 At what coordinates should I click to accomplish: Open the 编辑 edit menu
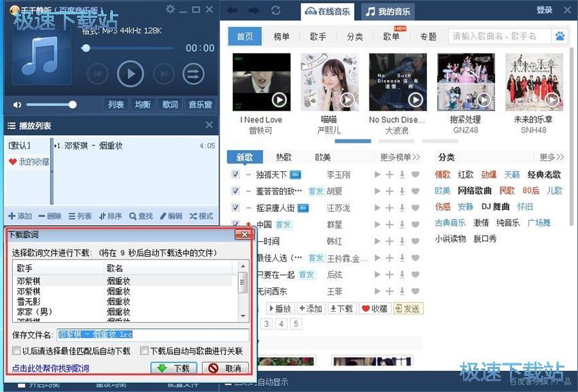[x=171, y=216]
